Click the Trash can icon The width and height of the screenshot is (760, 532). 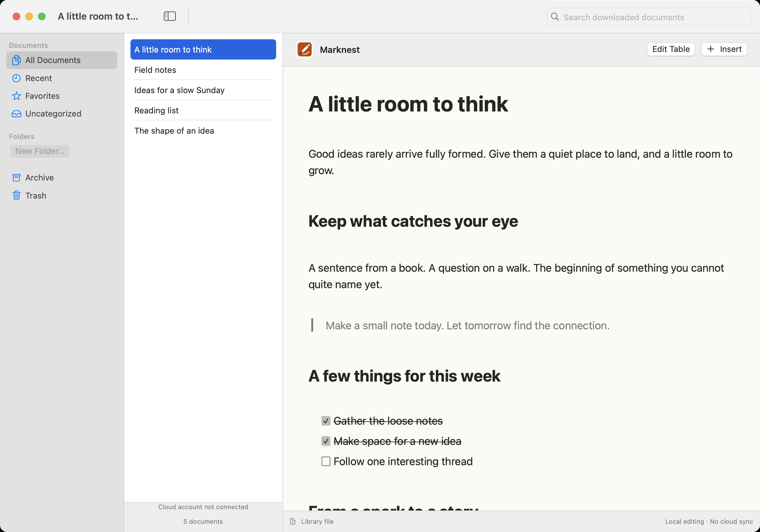(16, 195)
